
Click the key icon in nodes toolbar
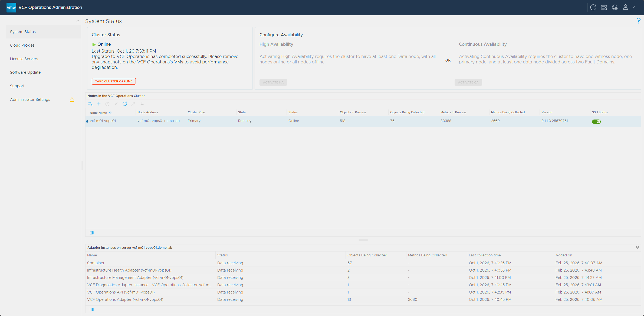[x=90, y=104]
